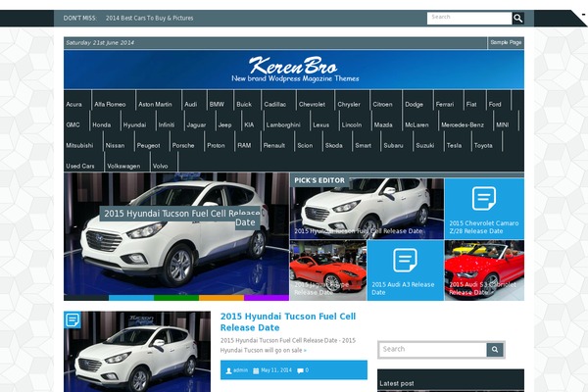
Task: Select the Buick category
Action: pos(244,104)
